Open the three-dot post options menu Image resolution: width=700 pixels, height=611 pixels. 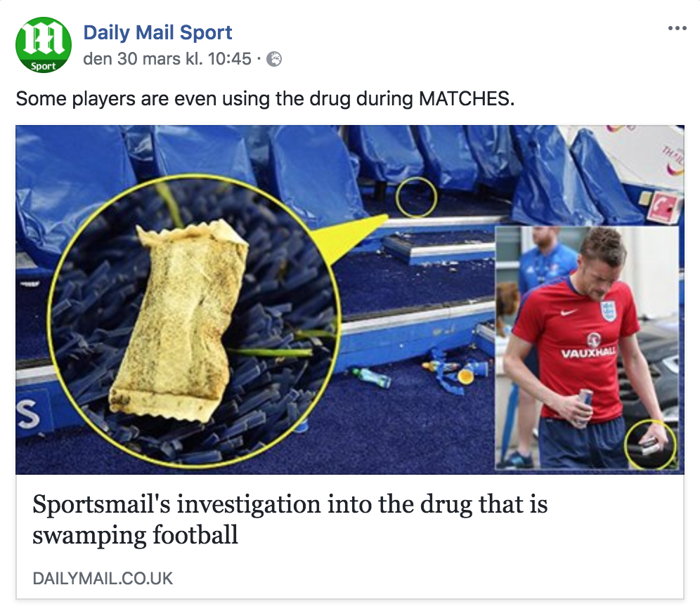[x=677, y=29]
